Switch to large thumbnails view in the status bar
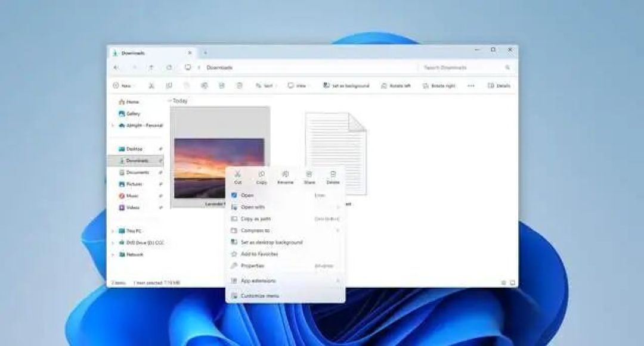 512,283
